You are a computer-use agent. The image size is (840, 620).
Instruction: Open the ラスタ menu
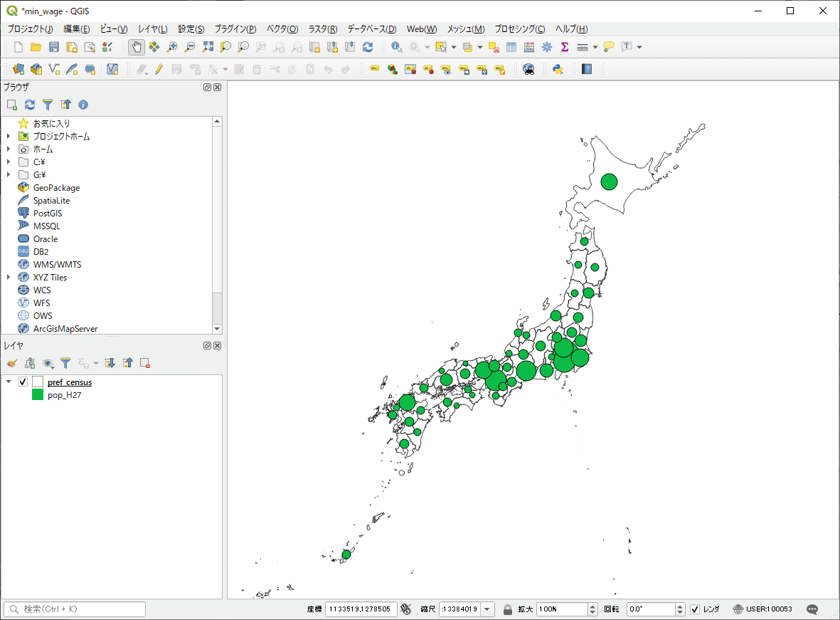coord(322,28)
